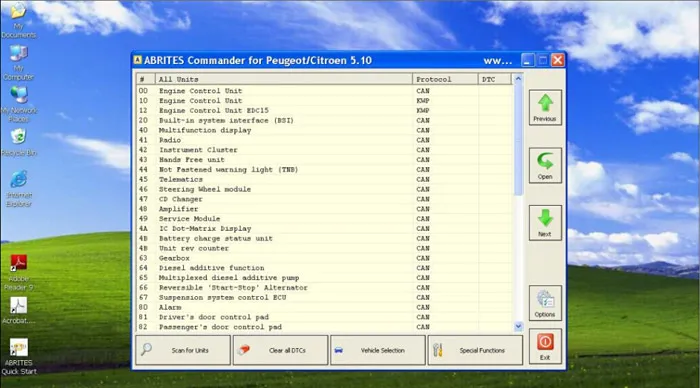
Task: Sort by the '#' column header
Action: [146, 79]
